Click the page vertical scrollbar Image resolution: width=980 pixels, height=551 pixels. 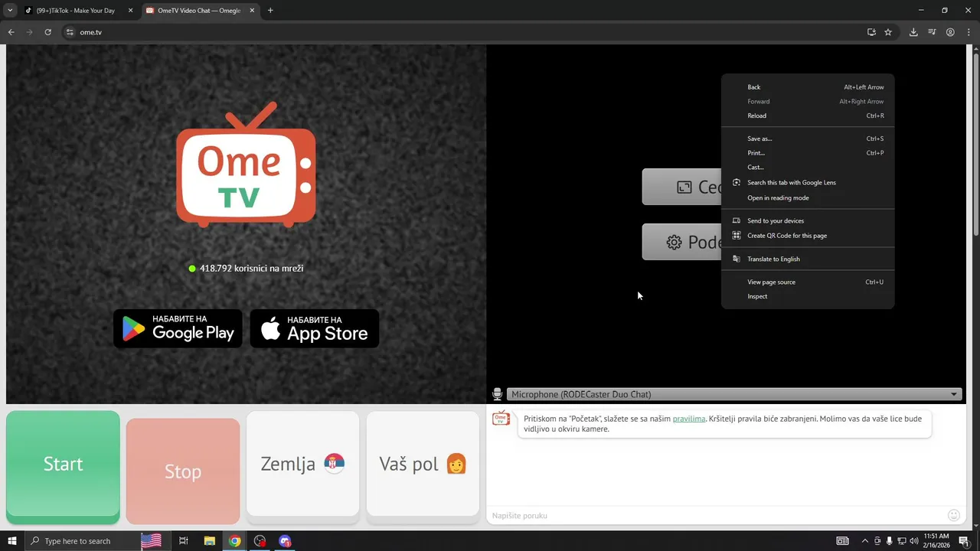click(975, 145)
